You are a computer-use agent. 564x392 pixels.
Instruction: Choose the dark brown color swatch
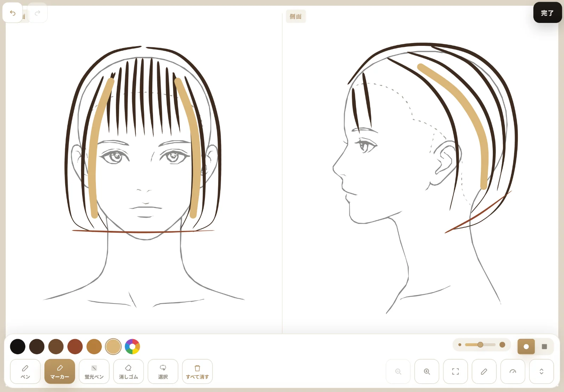click(37, 347)
